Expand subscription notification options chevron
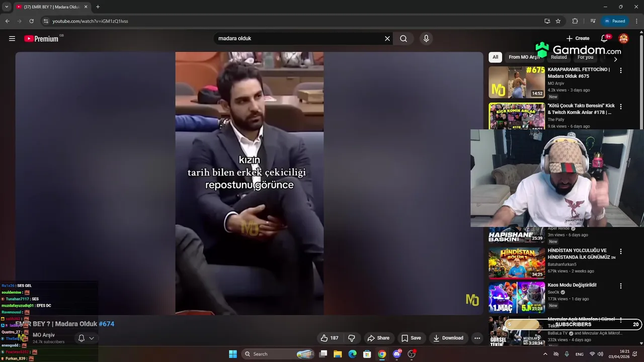644x362 pixels. tap(92, 338)
